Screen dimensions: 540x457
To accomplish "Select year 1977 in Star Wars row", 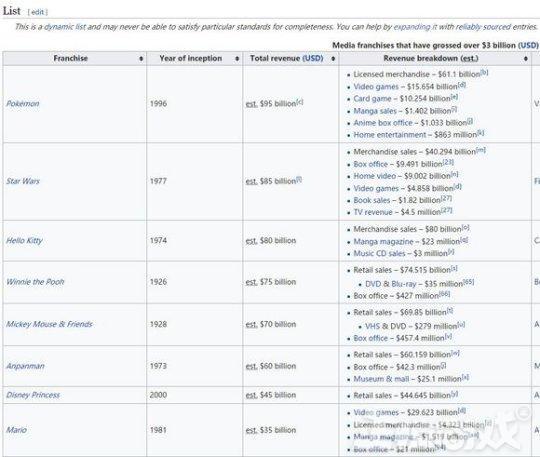I will (x=158, y=181).
